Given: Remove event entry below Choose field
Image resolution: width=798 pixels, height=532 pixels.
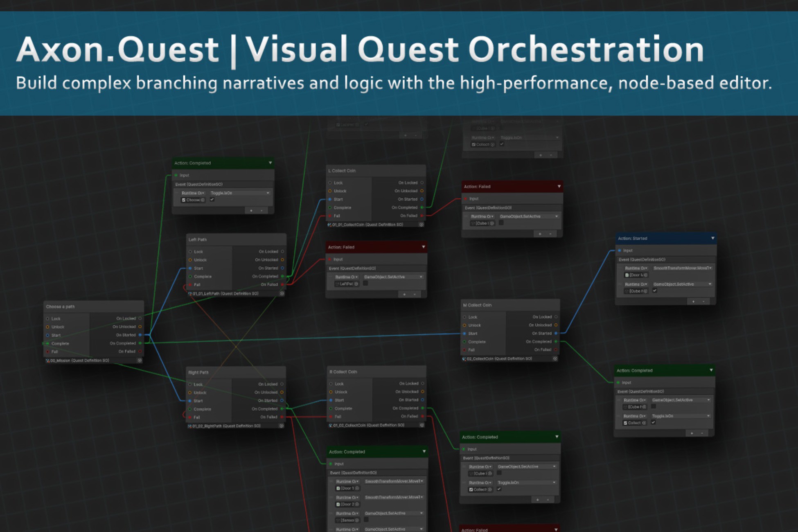Looking at the screenshot, I should click(x=261, y=210).
